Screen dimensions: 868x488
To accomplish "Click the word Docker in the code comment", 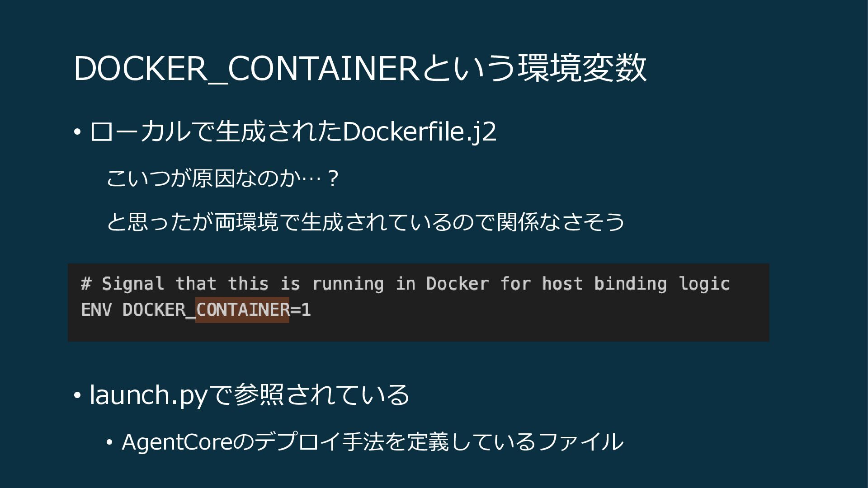I will point(457,284).
